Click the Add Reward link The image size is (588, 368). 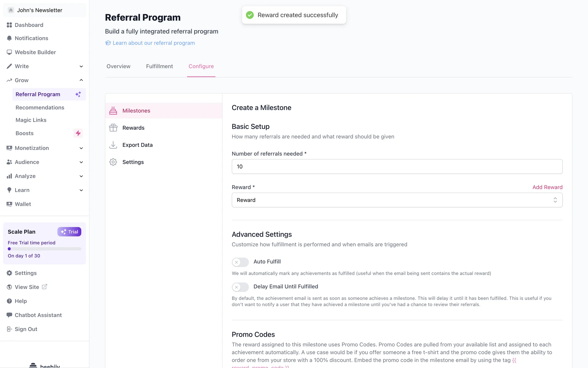547,187
